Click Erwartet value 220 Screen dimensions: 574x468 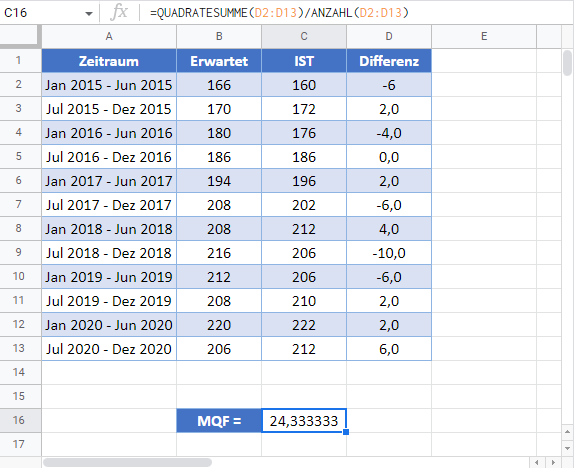click(x=219, y=325)
